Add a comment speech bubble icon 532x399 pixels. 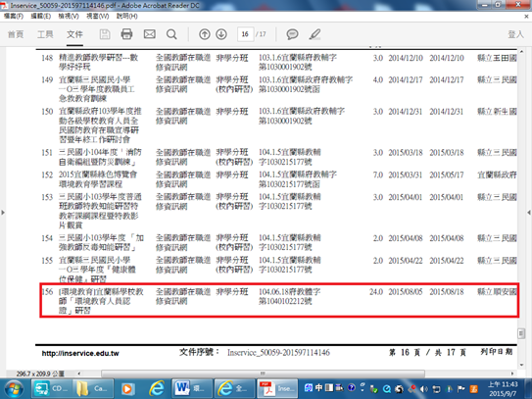pos(292,34)
